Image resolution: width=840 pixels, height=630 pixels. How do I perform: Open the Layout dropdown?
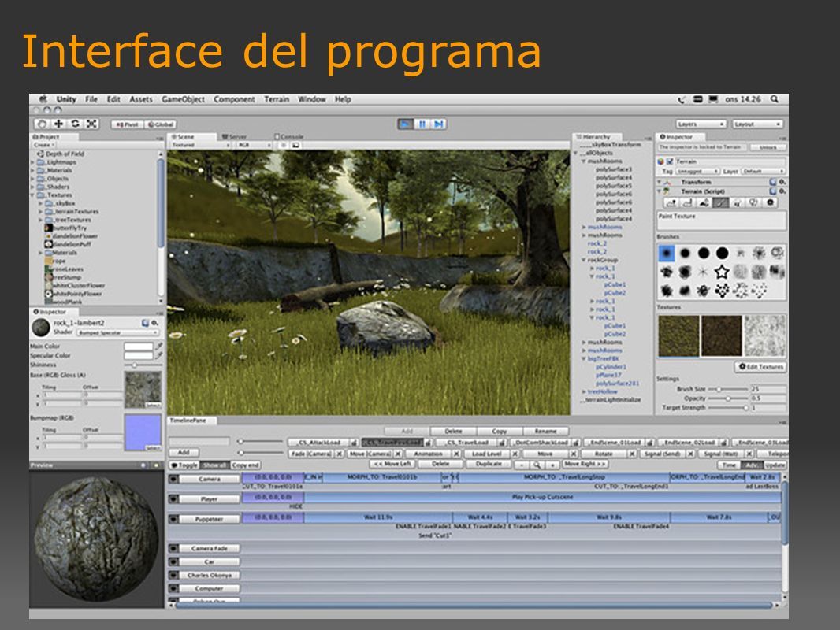[757, 124]
